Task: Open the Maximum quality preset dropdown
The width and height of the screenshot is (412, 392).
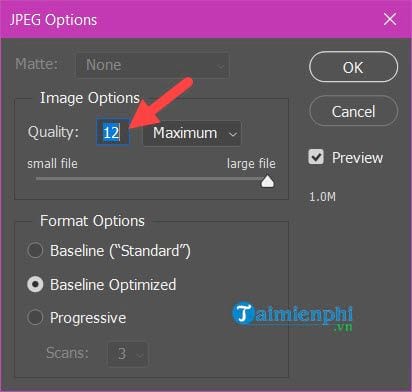Action: 192,133
